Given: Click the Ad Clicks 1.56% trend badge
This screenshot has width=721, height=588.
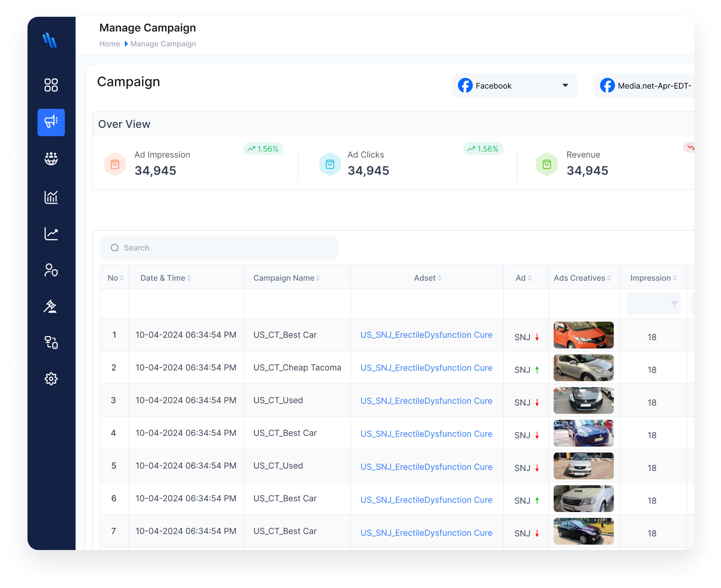Looking at the screenshot, I should [x=483, y=149].
